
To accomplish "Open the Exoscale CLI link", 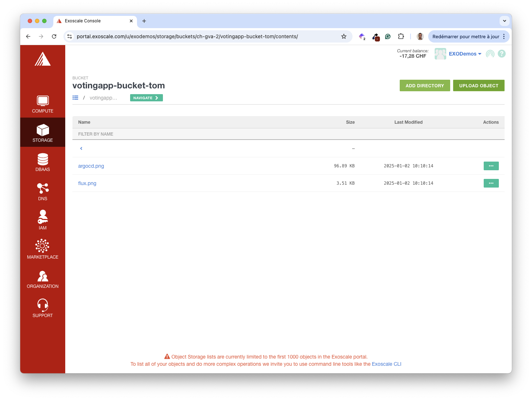I will coord(386,364).
